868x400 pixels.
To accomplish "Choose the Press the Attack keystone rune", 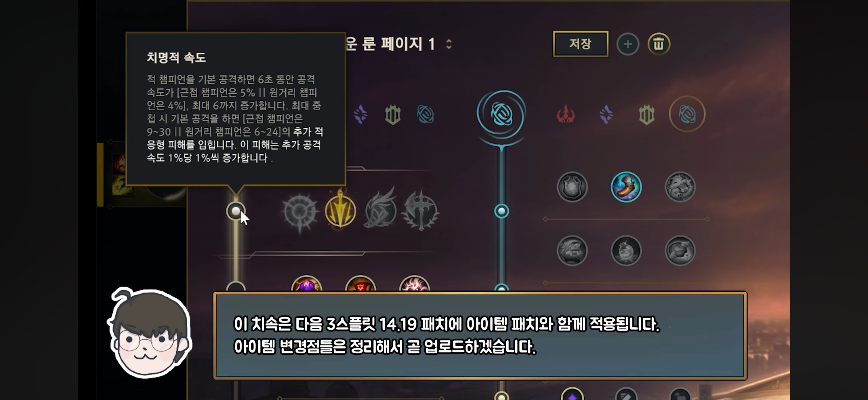I will click(x=300, y=211).
